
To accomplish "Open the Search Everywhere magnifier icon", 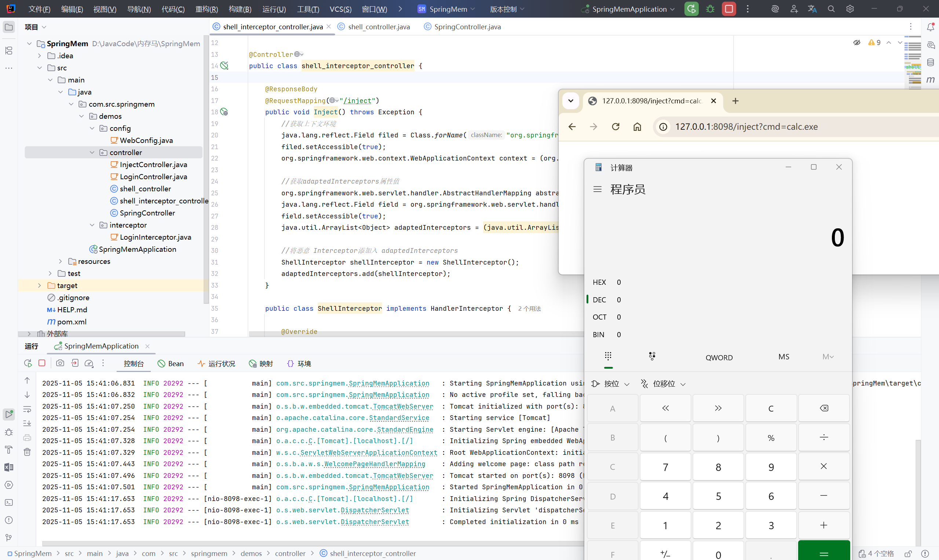I will [x=831, y=9].
